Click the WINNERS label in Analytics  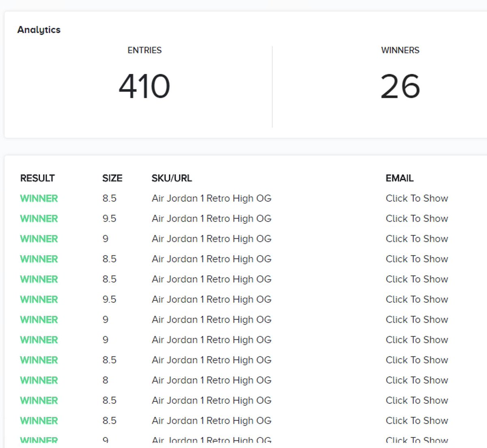400,50
